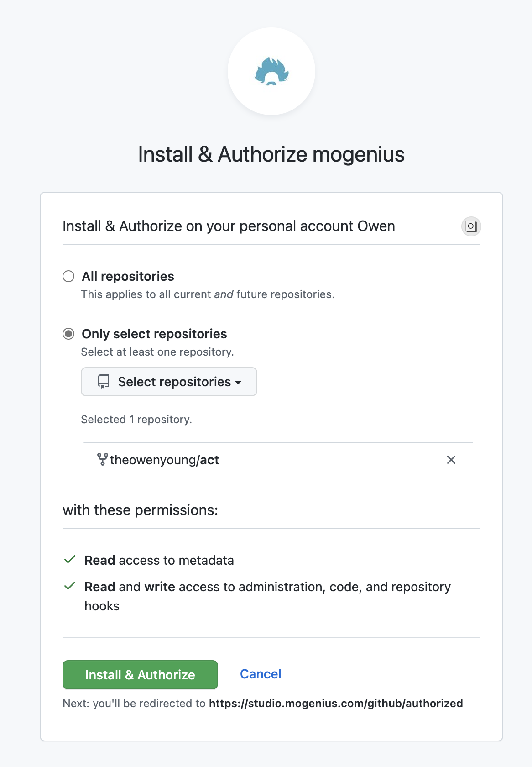Click the green Install & Authorize button
This screenshot has width=532, height=767.
point(140,675)
